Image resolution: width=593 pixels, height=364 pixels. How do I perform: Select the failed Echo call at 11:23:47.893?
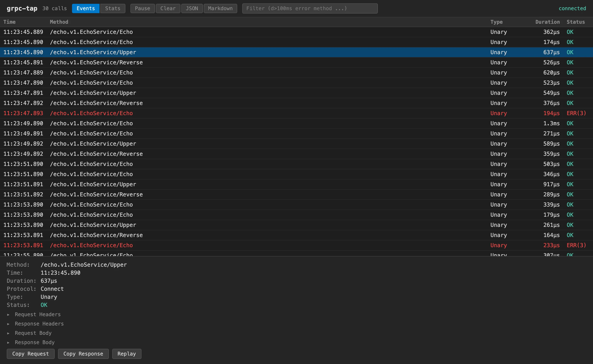(x=296, y=113)
